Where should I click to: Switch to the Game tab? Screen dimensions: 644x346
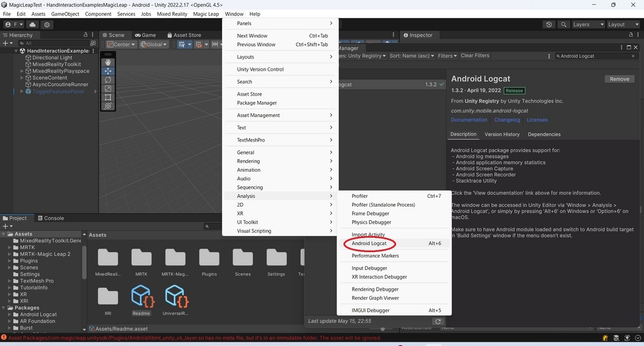click(x=145, y=35)
